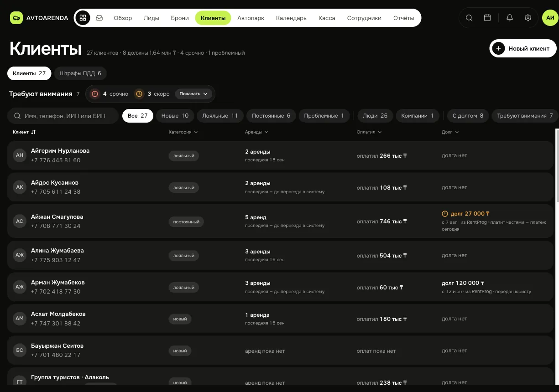Click the client search input field

(63, 116)
